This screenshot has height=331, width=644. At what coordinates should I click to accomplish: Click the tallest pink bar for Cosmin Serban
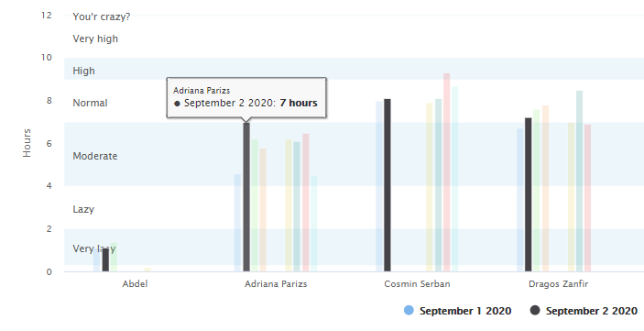pyautogui.click(x=446, y=172)
